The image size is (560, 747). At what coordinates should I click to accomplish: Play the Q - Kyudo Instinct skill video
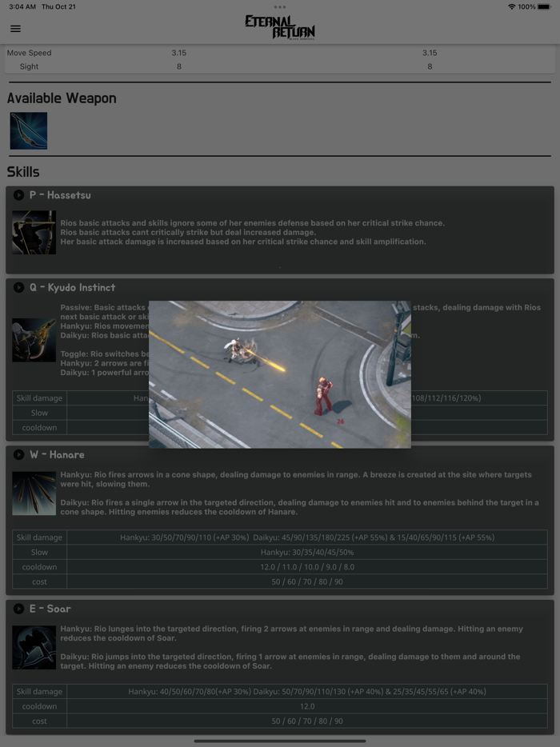click(18, 287)
